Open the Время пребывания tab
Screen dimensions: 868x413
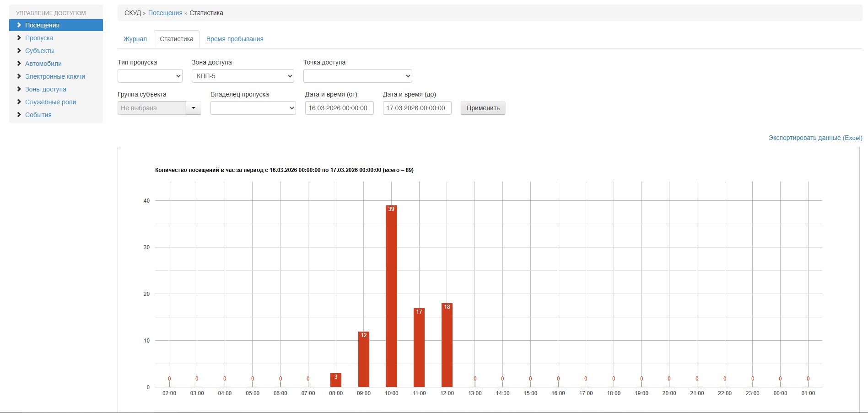tap(235, 39)
